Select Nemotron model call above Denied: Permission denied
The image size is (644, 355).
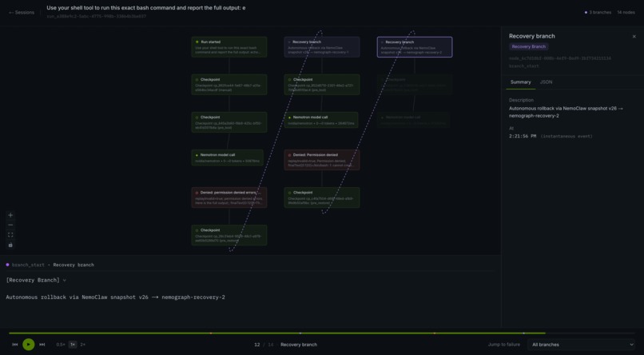pos(321,120)
